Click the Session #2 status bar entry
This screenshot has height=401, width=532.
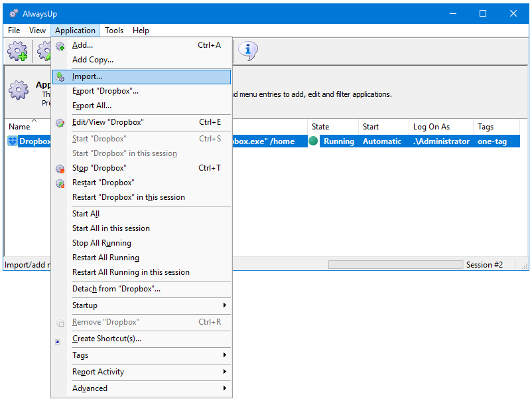coord(484,265)
